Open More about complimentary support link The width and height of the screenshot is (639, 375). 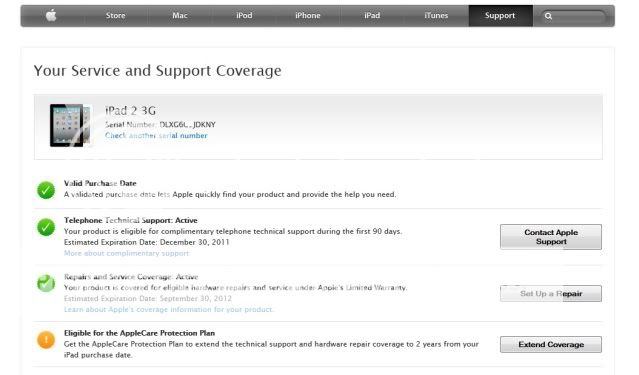(x=126, y=253)
